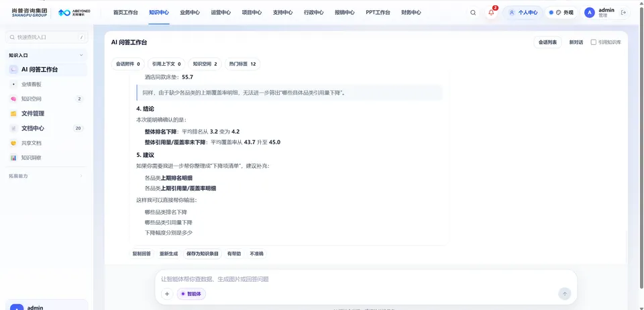Open 业绩看板 in sidebar
This screenshot has width=644, height=310.
(46, 84)
